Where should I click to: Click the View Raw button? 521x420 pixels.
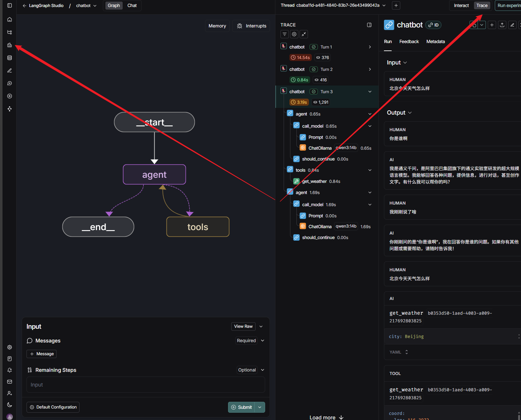point(243,326)
